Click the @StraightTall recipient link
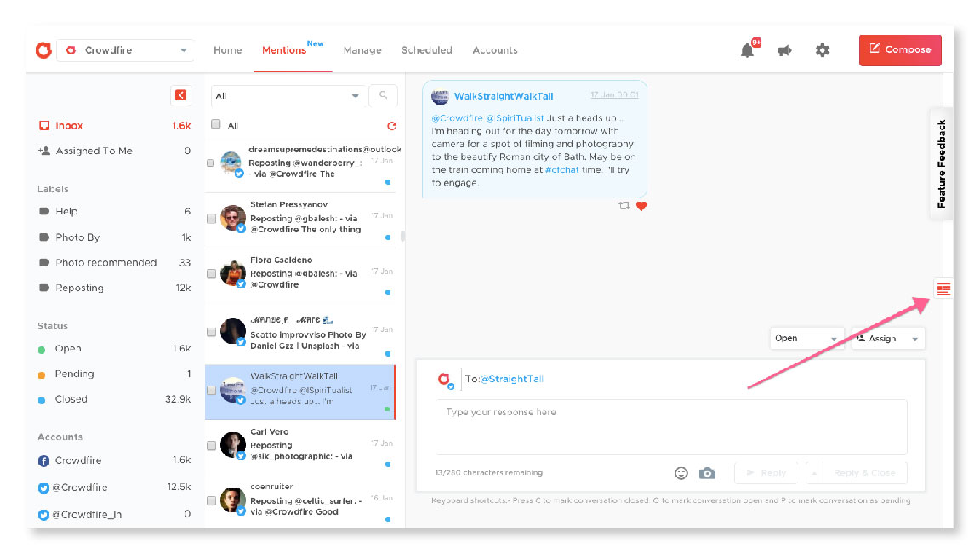Image resolution: width=980 pixels, height=554 pixels. (512, 379)
